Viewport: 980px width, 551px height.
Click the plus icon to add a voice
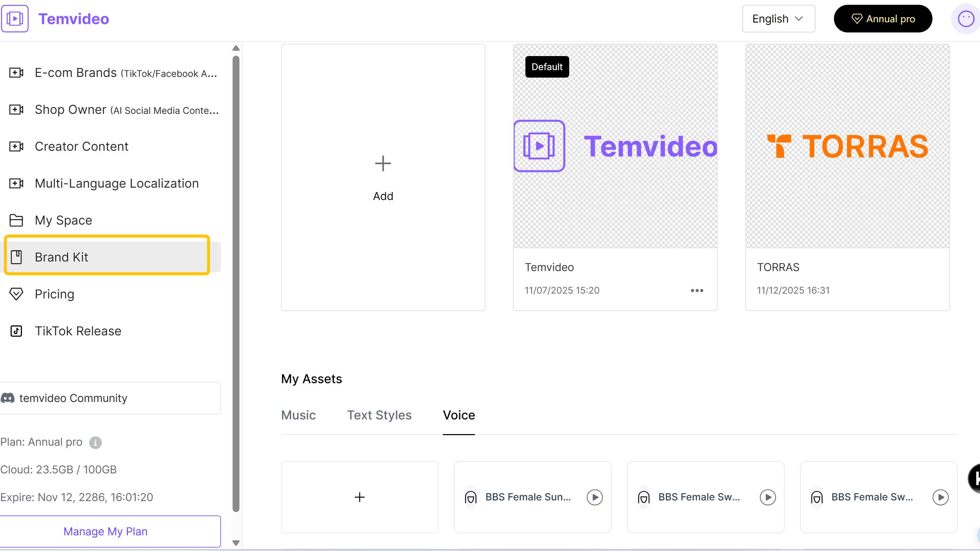pyautogui.click(x=360, y=497)
